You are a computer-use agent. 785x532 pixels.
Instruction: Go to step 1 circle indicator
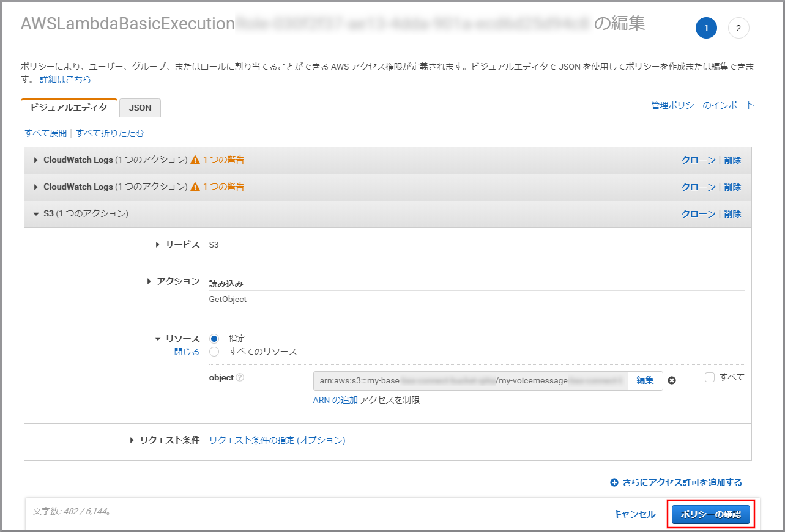click(705, 28)
